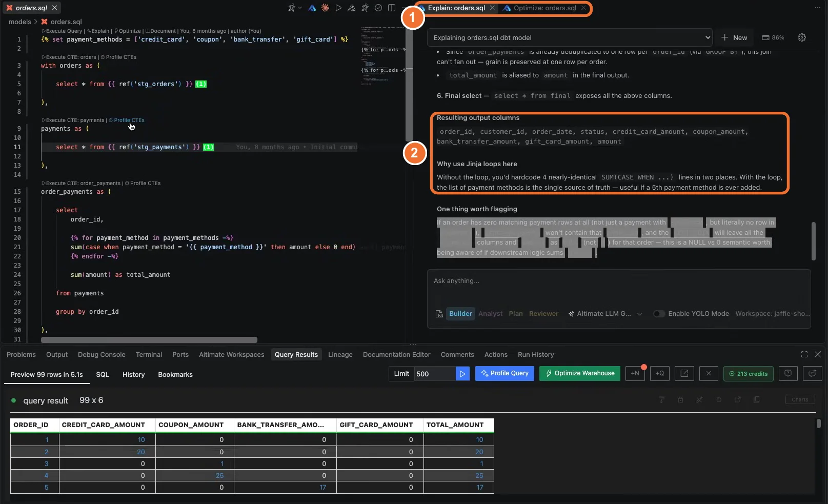Open the Run History tab

536,354
